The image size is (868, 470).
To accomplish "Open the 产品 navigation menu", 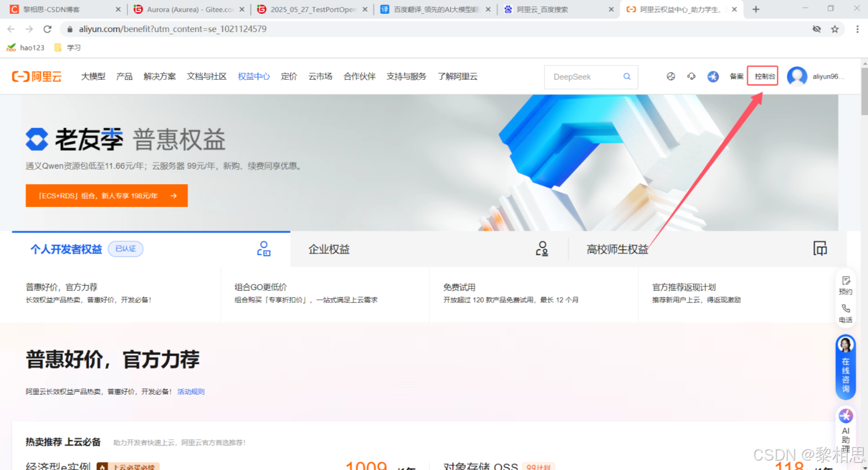I will pos(124,76).
